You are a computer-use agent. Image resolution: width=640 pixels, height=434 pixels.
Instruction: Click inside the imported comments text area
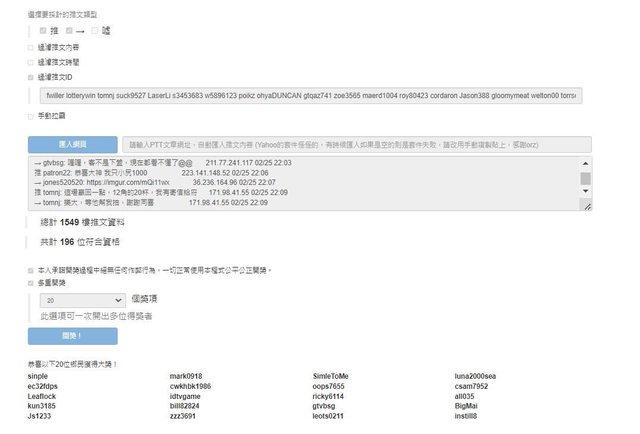pos(300,184)
